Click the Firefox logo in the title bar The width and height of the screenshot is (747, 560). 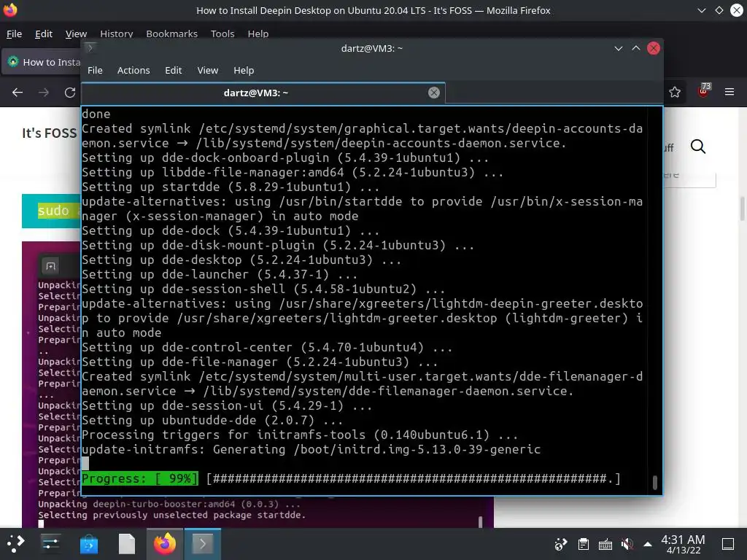(9, 10)
